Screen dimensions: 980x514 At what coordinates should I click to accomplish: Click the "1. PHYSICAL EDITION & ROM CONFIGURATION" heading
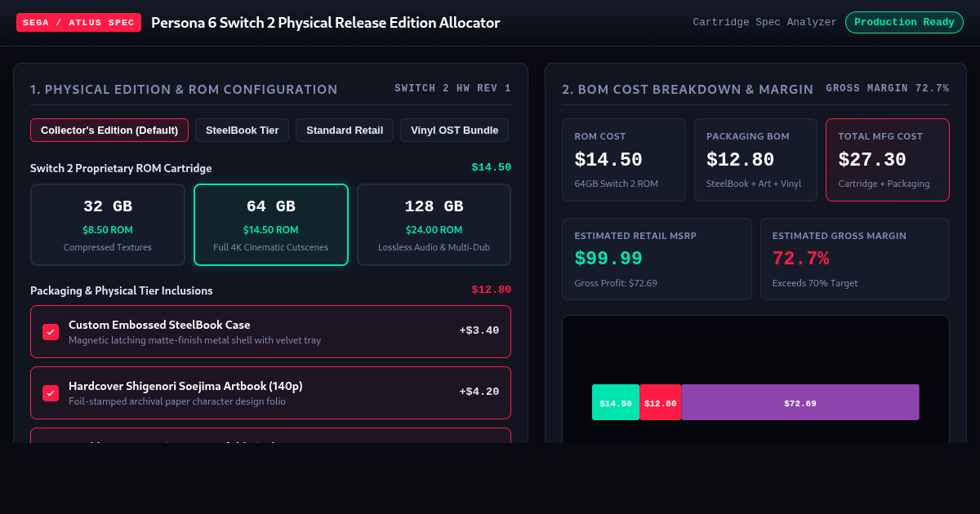[184, 90]
